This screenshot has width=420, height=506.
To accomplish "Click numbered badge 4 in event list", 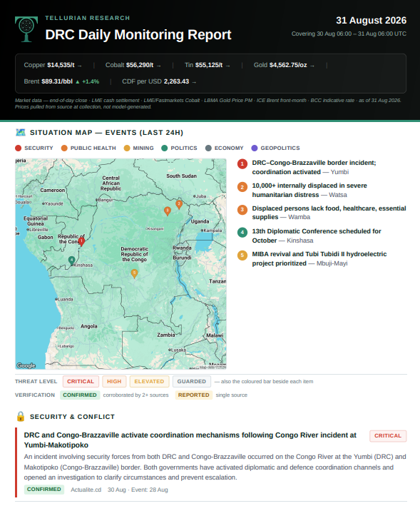I will coord(242,233).
